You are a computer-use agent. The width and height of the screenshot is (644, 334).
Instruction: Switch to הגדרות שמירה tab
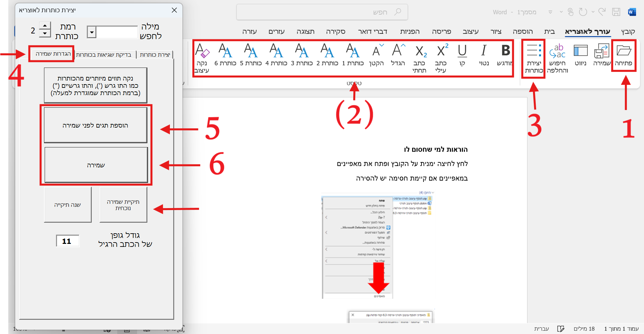click(53, 54)
